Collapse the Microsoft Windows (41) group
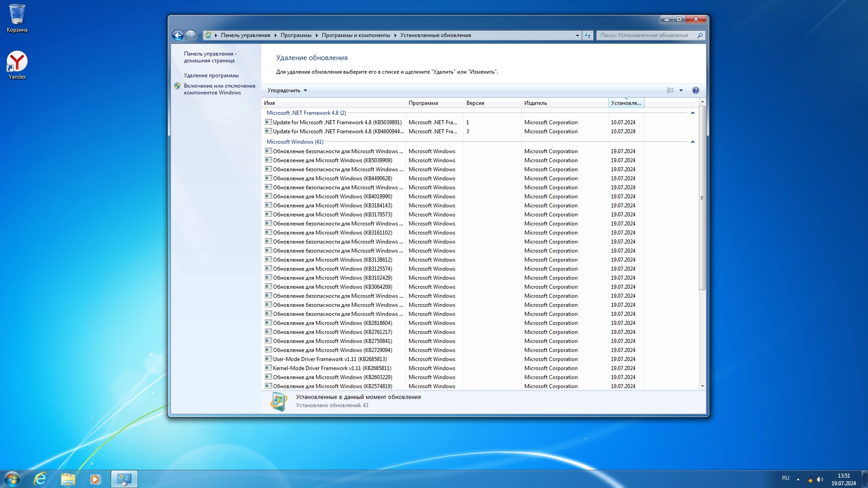Screen dimensions: 868x488 tap(693, 142)
